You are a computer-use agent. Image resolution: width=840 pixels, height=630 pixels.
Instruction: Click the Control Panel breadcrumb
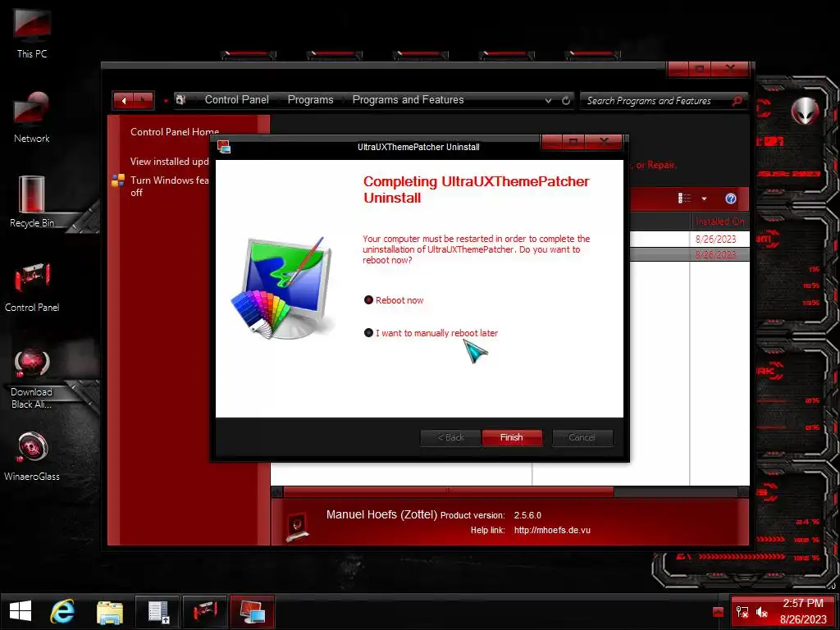tap(237, 99)
